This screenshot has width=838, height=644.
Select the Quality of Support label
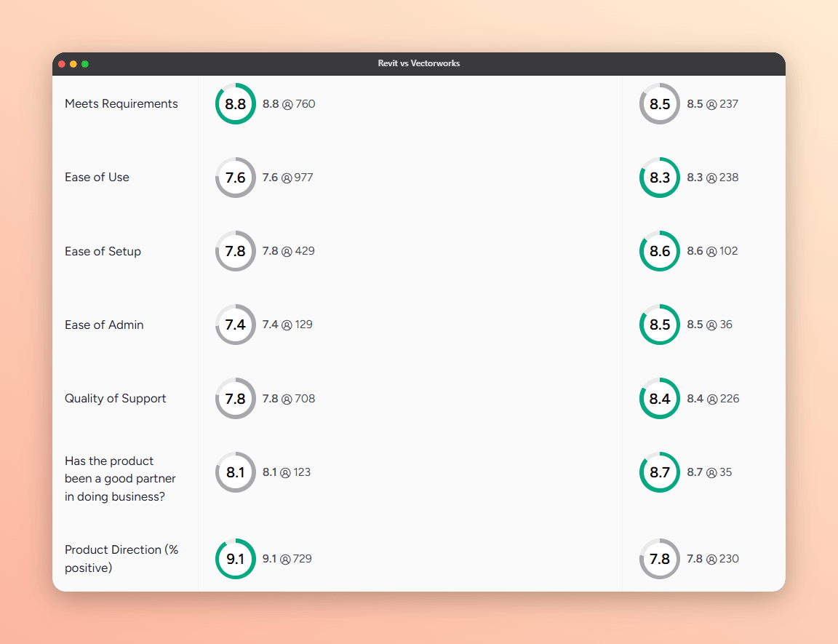(x=116, y=399)
